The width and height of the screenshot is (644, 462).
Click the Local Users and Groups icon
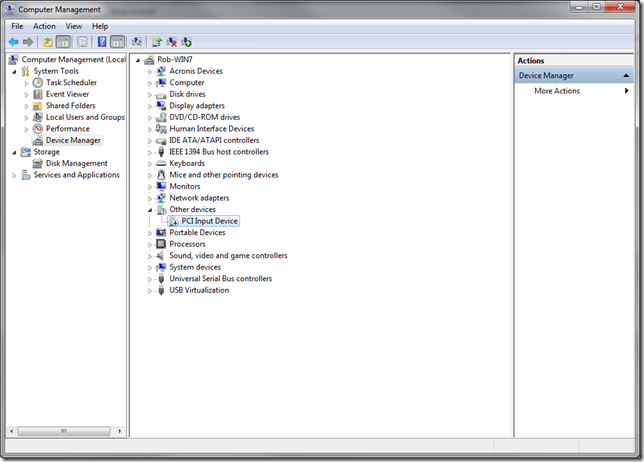click(37, 117)
